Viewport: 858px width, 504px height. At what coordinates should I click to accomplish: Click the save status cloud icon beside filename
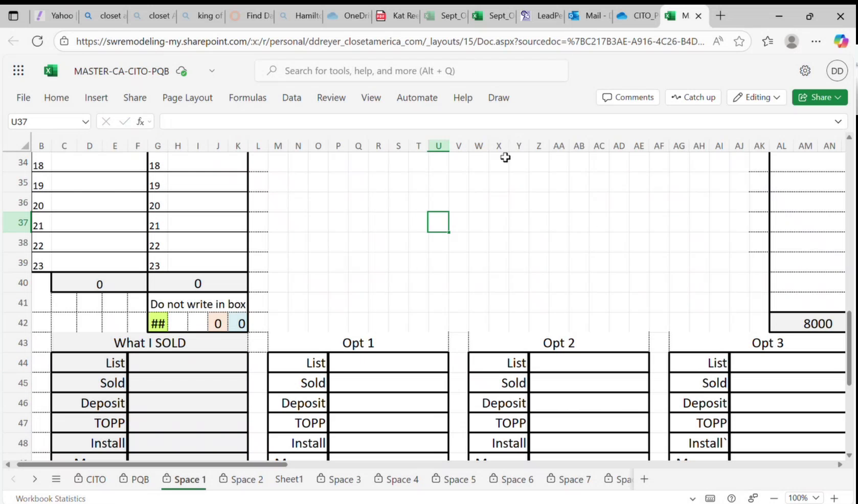(x=181, y=71)
